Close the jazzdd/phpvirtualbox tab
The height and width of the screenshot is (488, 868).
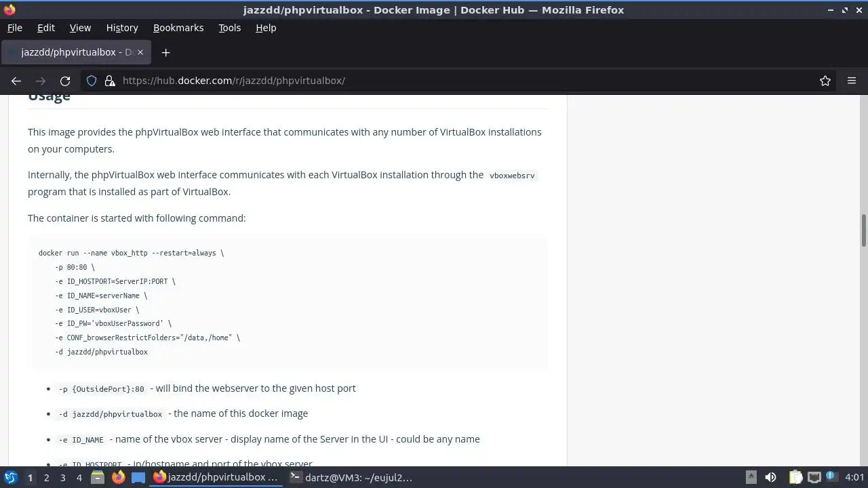140,52
